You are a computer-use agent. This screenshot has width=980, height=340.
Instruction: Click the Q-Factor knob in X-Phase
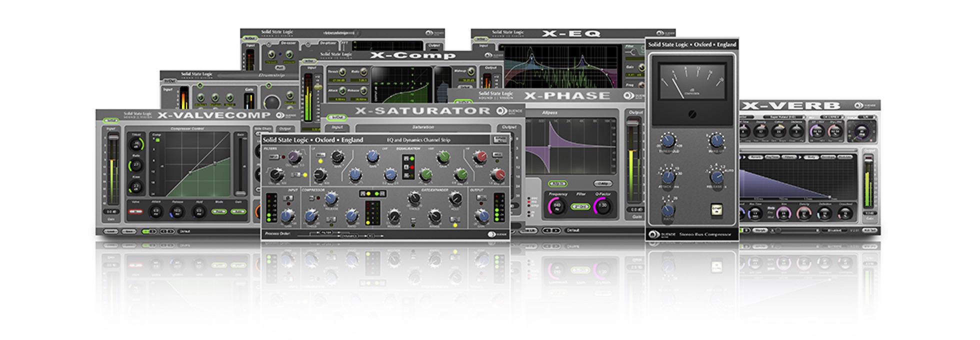[603, 206]
